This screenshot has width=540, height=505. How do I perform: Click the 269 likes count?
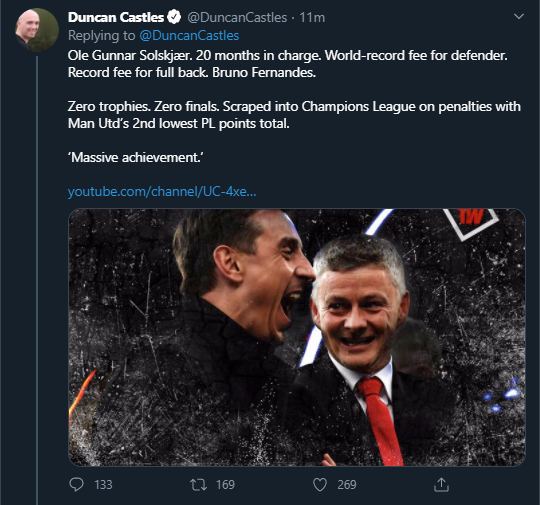[x=347, y=485]
